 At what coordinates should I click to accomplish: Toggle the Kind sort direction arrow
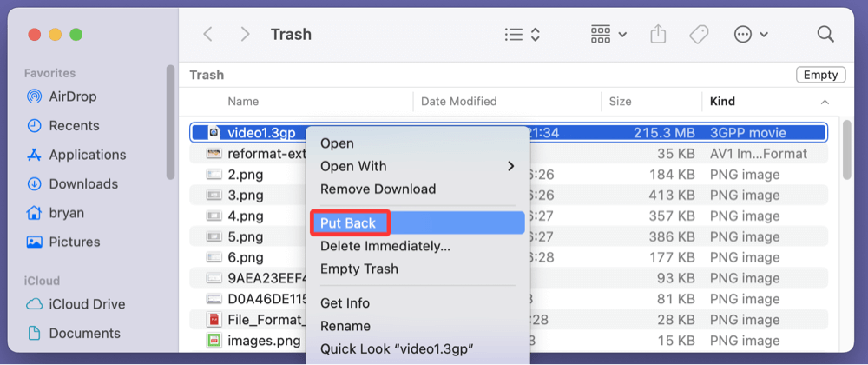click(825, 102)
